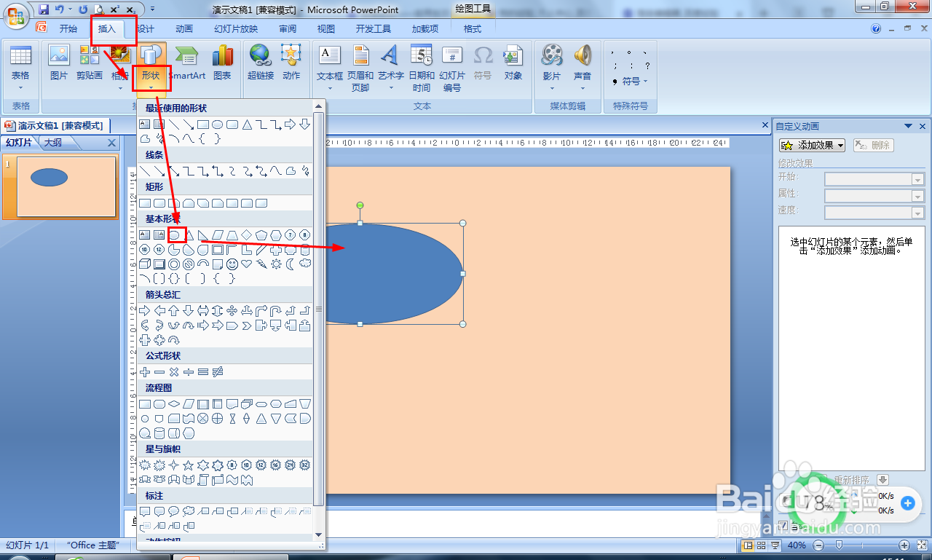Open the 幻灯片放映 (Slide Show) tab

click(236, 29)
